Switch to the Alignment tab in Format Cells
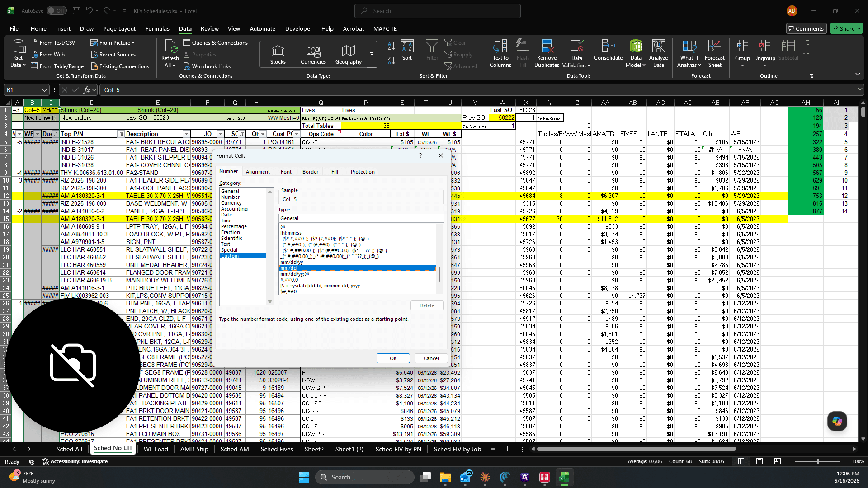The image size is (868, 488). coord(258,172)
